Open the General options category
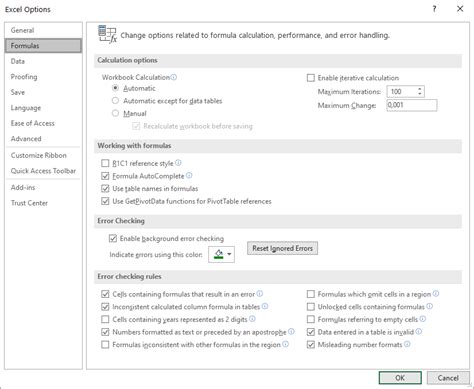Image resolution: width=474 pixels, height=389 pixels. pos(43,30)
